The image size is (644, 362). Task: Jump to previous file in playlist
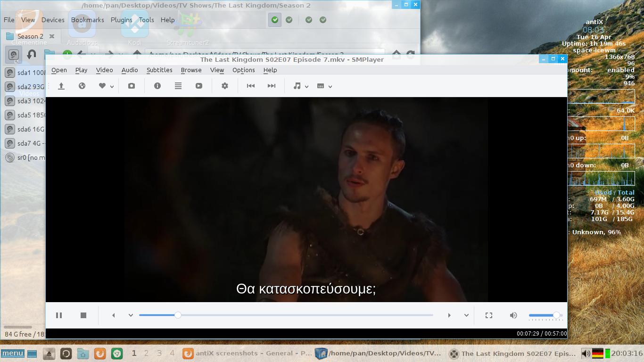click(251, 86)
